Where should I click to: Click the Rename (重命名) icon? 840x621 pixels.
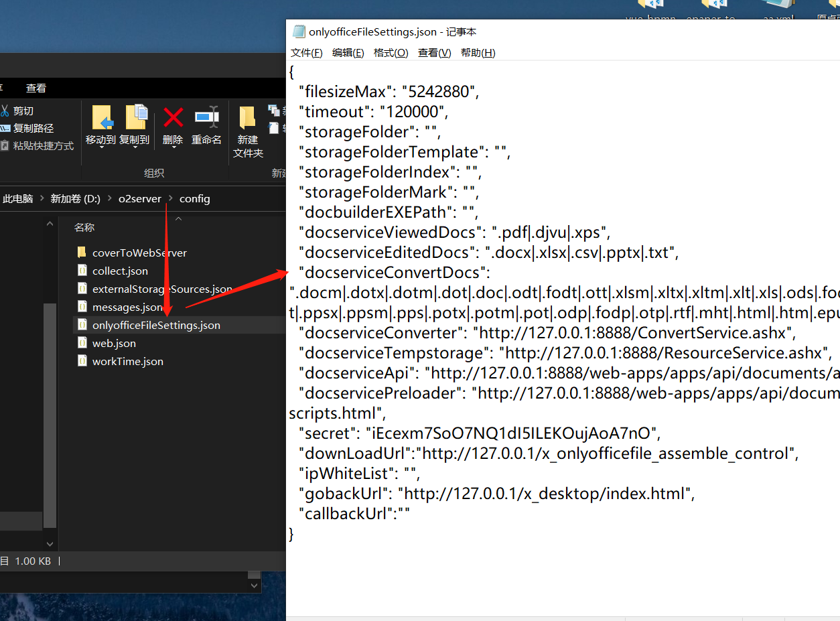pyautogui.click(x=207, y=117)
